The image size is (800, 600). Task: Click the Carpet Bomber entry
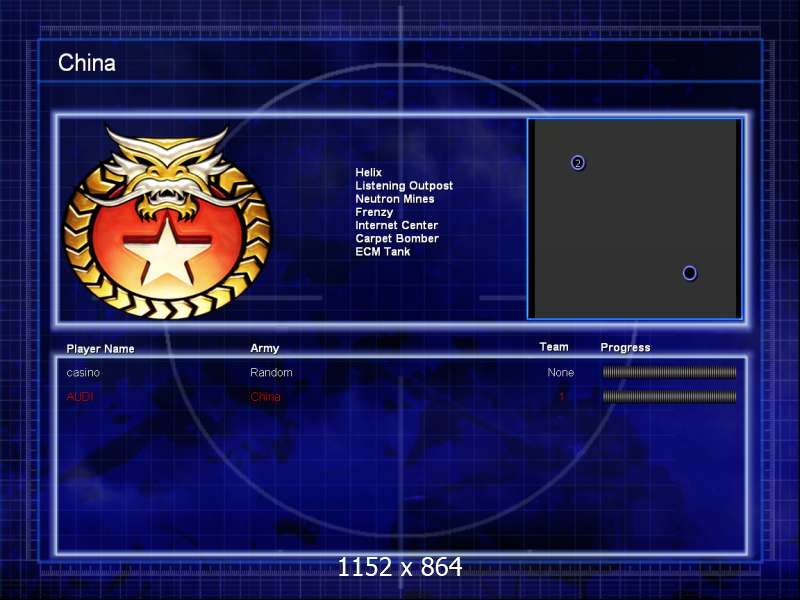pyautogui.click(x=397, y=238)
